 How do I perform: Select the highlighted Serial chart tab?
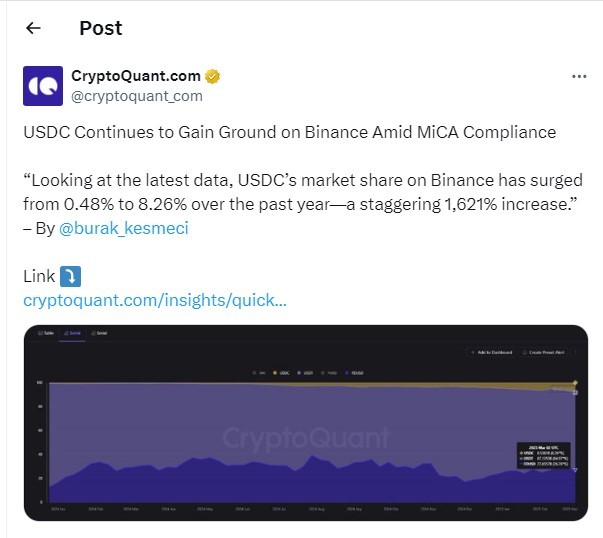tap(72, 333)
